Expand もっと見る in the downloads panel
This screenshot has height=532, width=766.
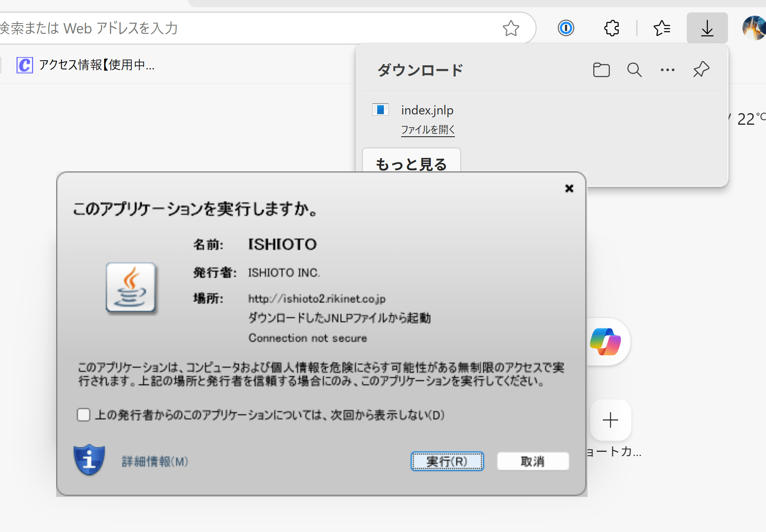tap(411, 164)
